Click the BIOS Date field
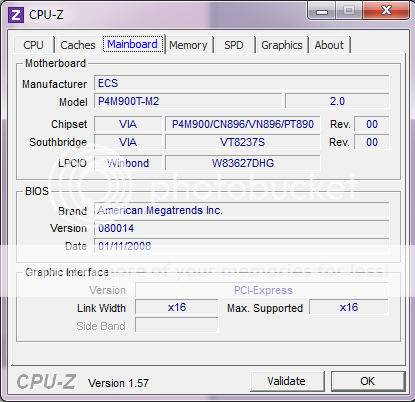Viewport: 415px width, 402px height. (x=241, y=246)
